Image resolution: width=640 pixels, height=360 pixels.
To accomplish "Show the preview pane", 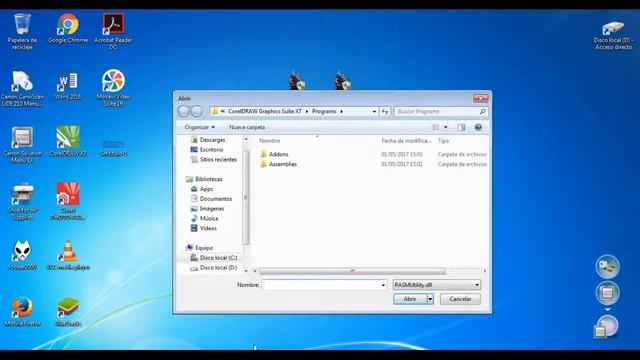I will 461,127.
